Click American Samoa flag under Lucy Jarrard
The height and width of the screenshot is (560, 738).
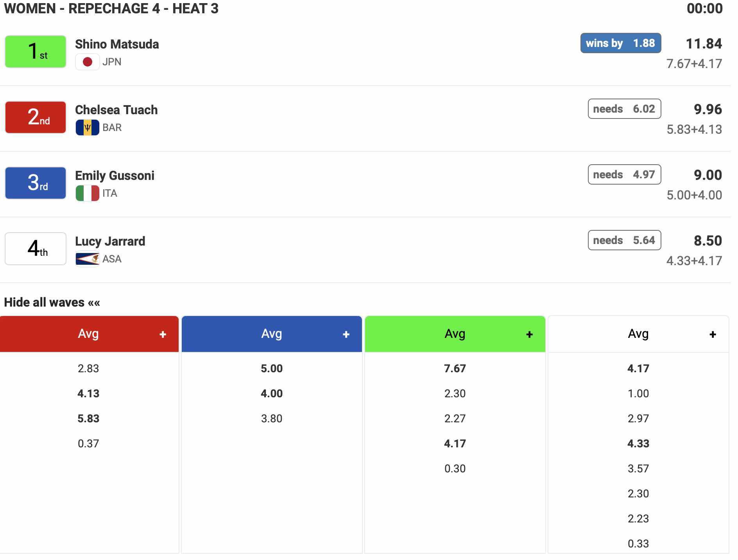coord(87,259)
